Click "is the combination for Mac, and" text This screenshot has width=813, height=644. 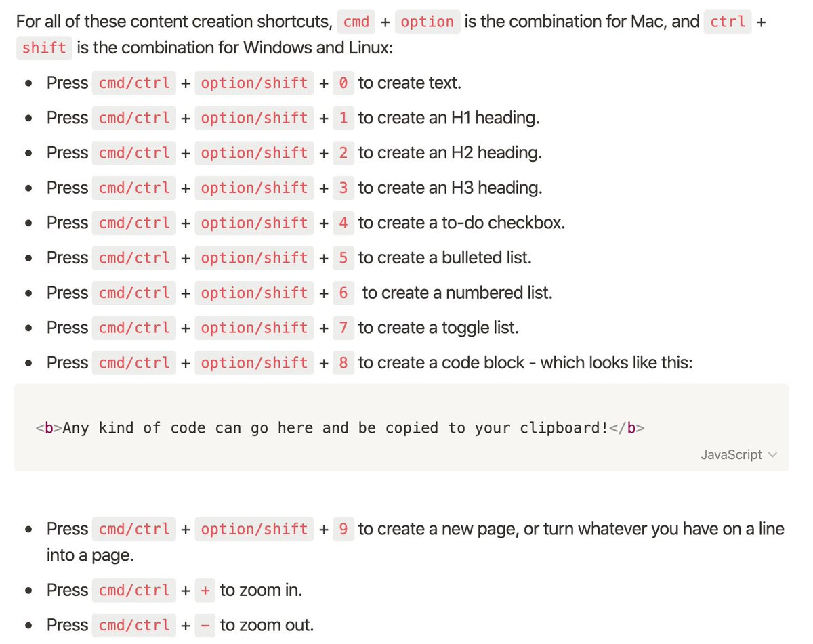pyautogui.click(x=582, y=22)
